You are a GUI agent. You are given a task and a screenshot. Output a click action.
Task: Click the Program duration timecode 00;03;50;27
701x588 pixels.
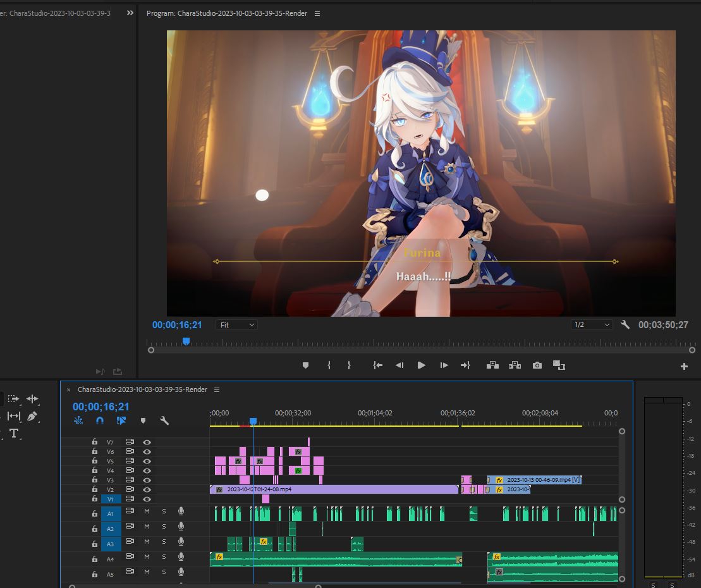(x=663, y=324)
